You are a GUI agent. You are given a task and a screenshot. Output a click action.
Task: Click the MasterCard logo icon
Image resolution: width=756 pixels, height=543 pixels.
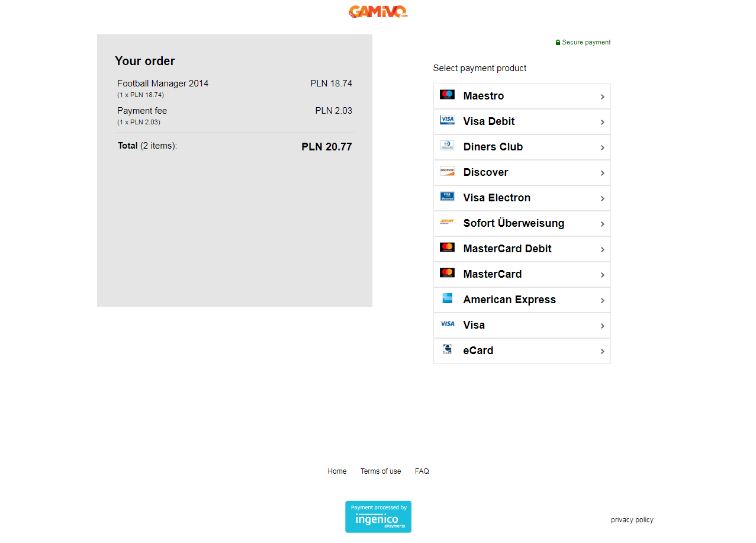click(447, 273)
